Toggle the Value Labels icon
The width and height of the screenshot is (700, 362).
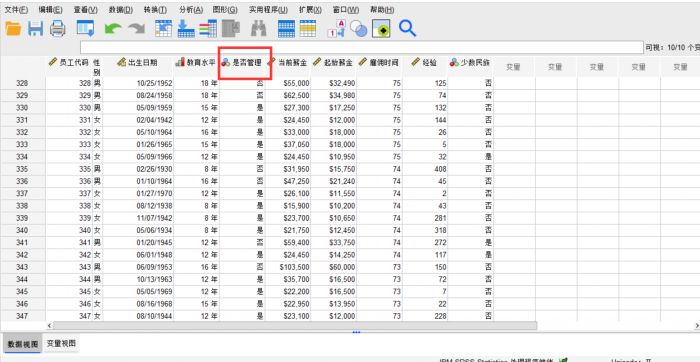[336, 29]
